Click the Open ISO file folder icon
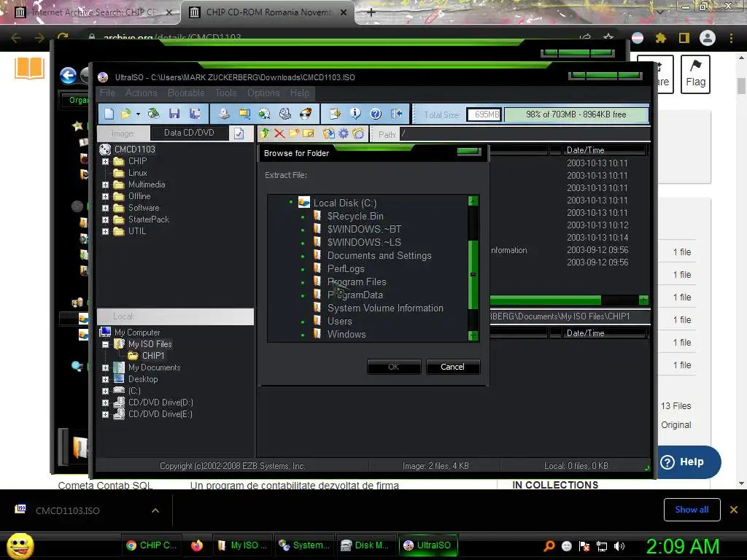This screenshot has height=560, width=747. click(x=125, y=114)
